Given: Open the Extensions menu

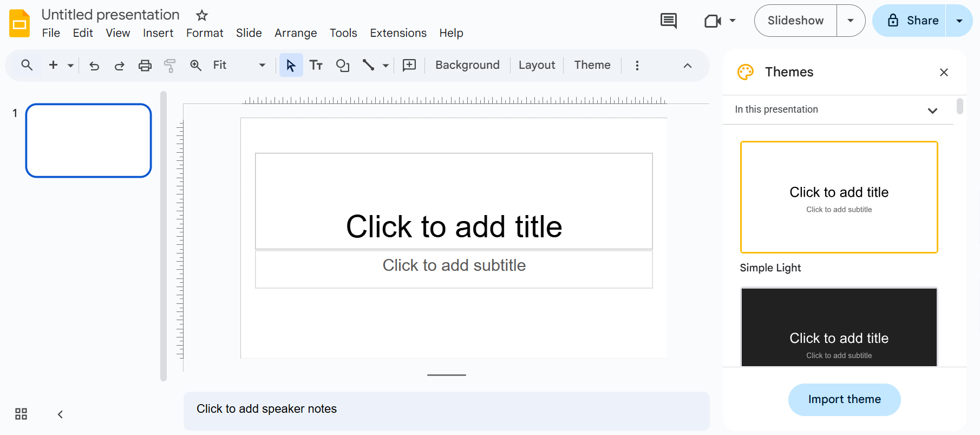Looking at the screenshot, I should 398,33.
